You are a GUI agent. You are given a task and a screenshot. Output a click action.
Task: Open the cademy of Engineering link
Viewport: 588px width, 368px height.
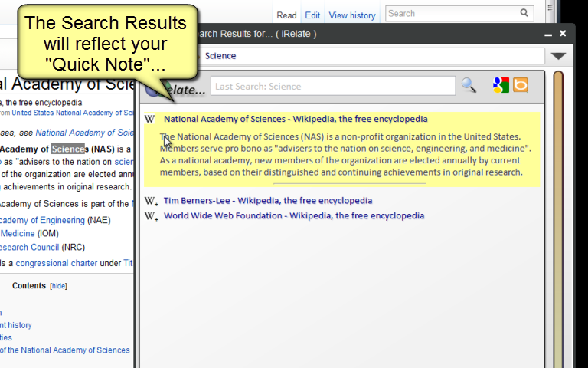tap(42, 221)
